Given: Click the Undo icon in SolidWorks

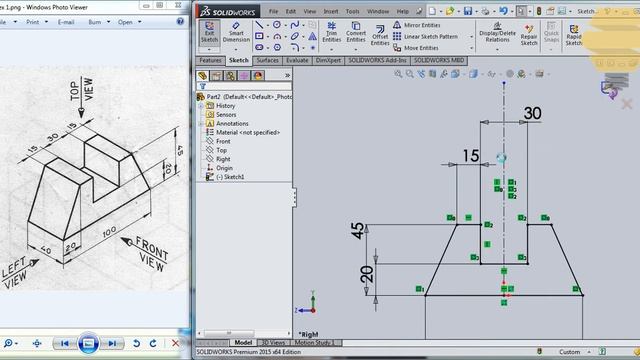Looking at the screenshot, I should click(x=503, y=11).
